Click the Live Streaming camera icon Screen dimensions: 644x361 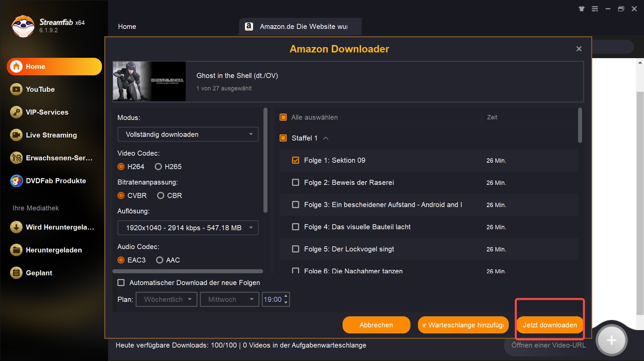pyautogui.click(x=16, y=135)
